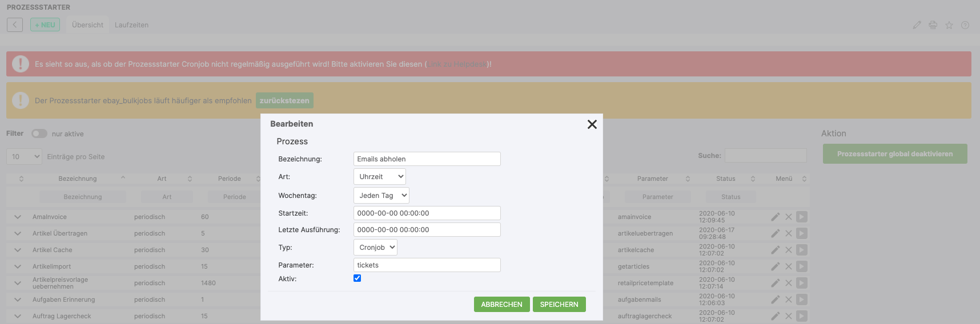Click the Bezeichnung input field
The image size is (980, 324).
tap(427, 159)
